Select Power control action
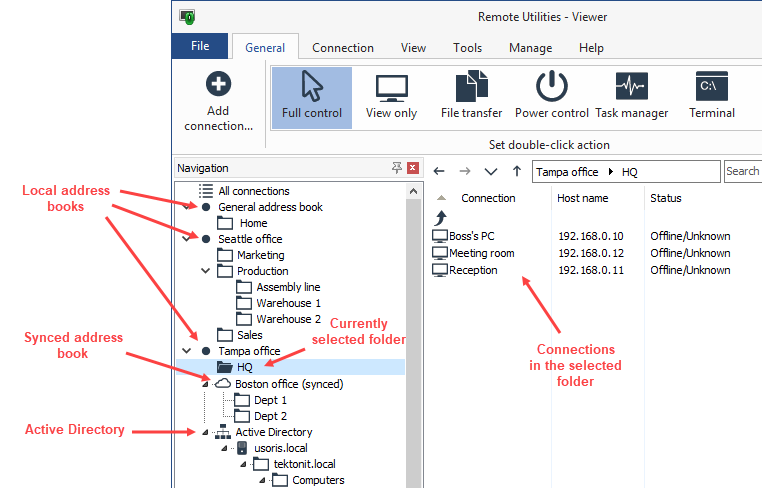This screenshot has width=762, height=488. coord(551,99)
